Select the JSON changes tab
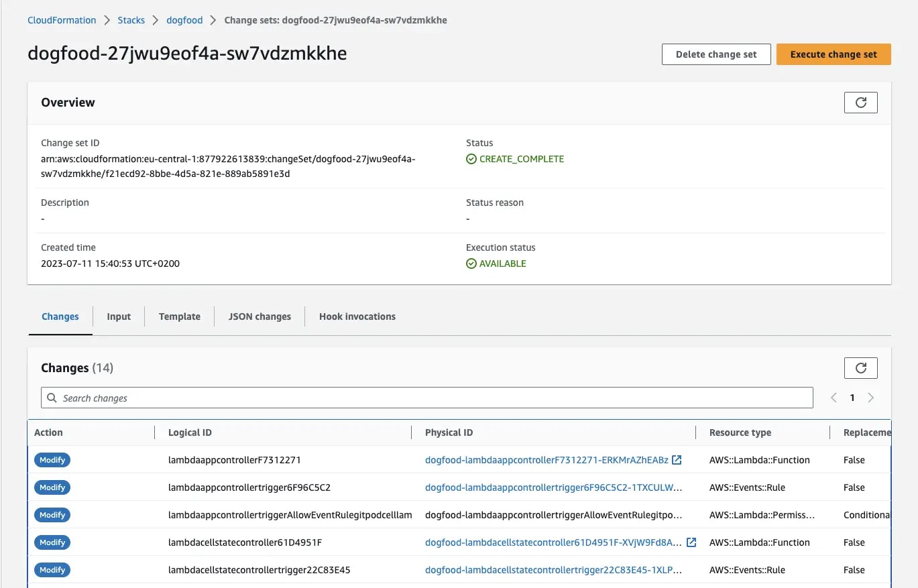The height and width of the screenshot is (588, 918). click(260, 316)
